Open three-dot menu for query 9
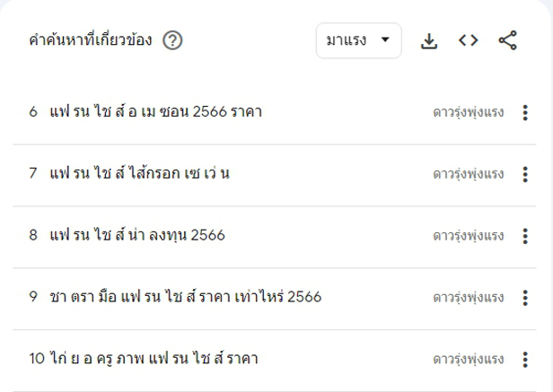This screenshot has width=553, height=392. point(525,298)
